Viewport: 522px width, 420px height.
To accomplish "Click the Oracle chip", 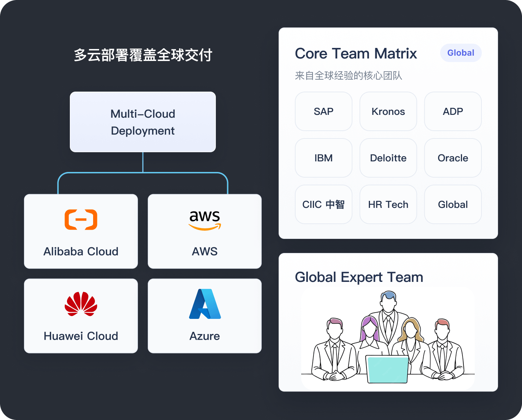I will [x=453, y=158].
